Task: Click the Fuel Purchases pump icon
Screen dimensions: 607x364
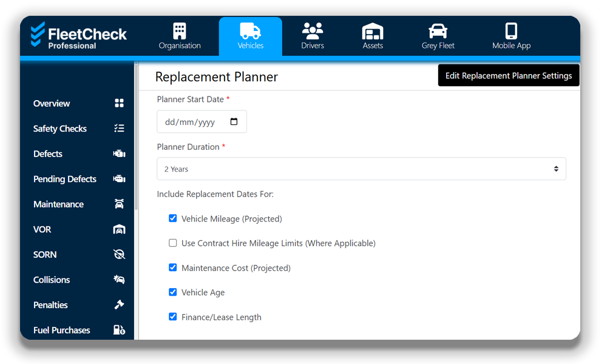Action: click(119, 330)
